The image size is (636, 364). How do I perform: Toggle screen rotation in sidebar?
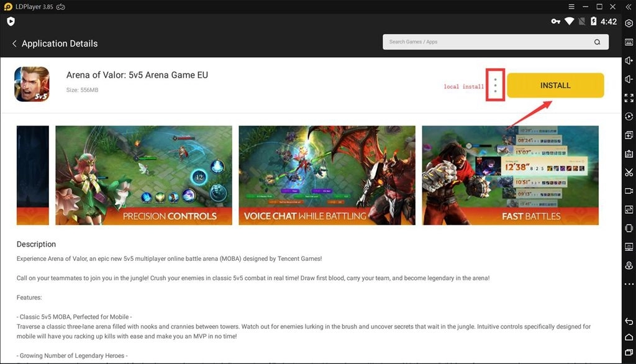click(x=629, y=229)
